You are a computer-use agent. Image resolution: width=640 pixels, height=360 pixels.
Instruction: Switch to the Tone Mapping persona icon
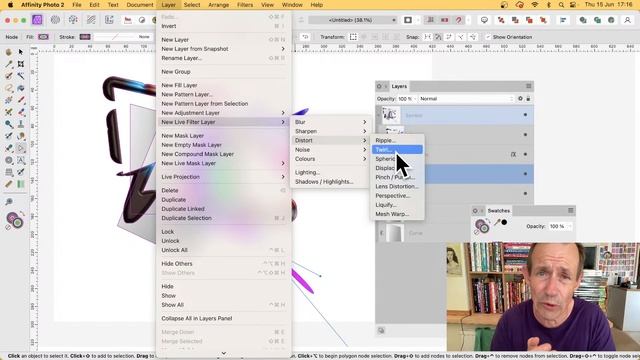[91, 20]
